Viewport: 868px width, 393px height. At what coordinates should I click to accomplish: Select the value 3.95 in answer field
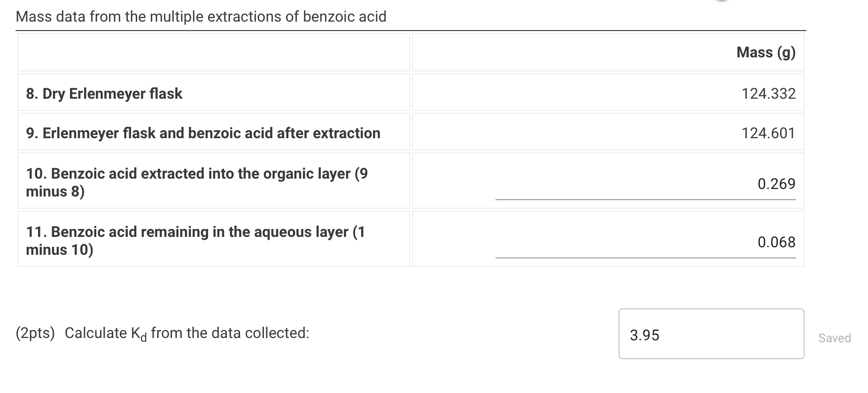coord(644,336)
